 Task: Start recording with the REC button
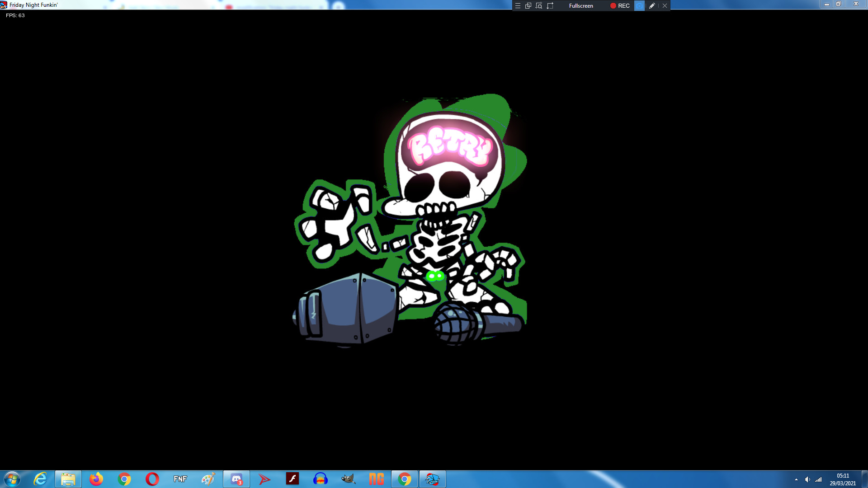pyautogui.click(x=619, y=5)
